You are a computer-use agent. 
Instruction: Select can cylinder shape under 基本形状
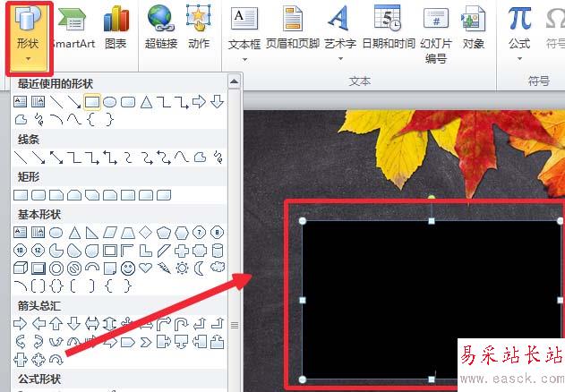click(x=218, y=251)
